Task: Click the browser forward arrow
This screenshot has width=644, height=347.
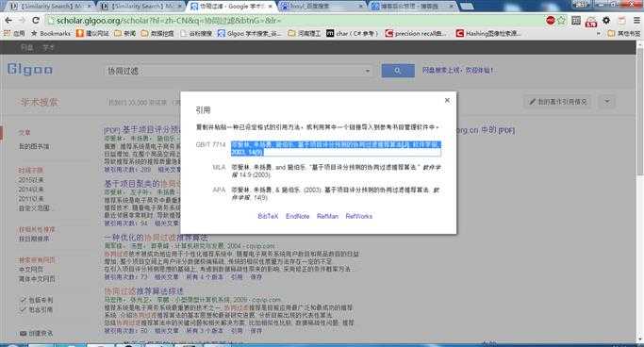Action: (22, 20)
